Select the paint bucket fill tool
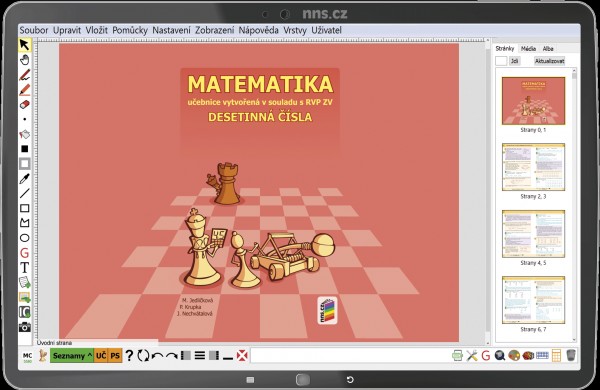The width and height of the screenshot is (600, 390). click(x=24, y=134)
